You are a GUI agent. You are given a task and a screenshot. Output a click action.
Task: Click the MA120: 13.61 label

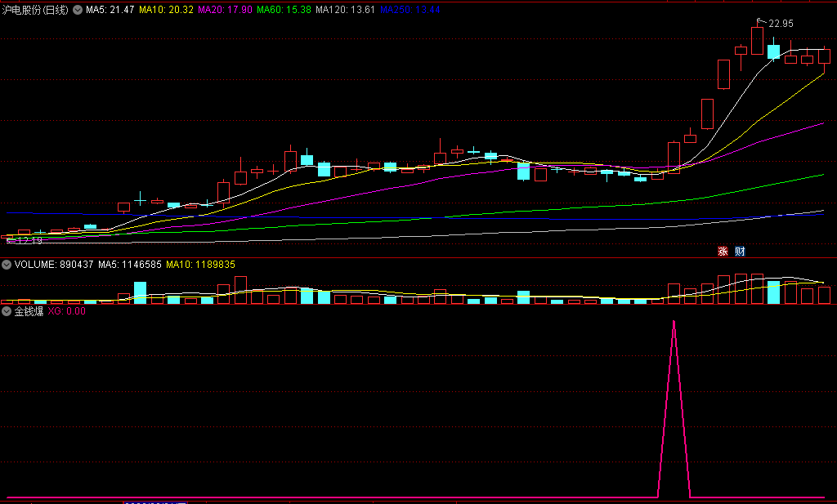click(345, 10)
